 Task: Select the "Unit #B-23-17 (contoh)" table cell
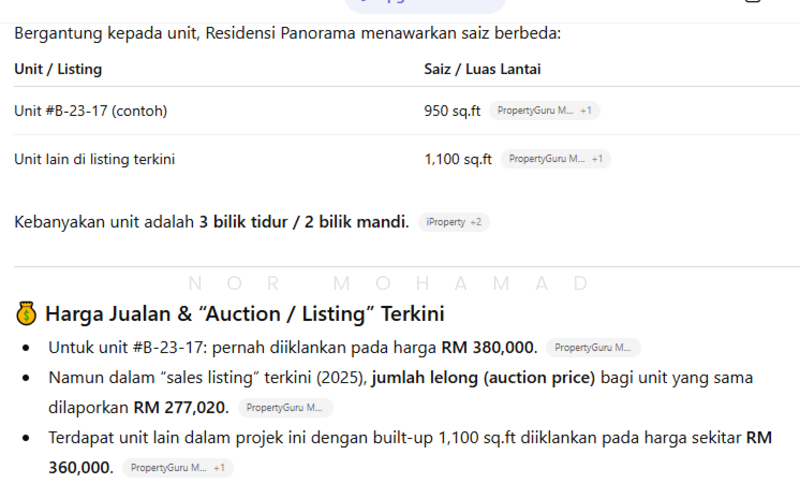tap(91, 111)
